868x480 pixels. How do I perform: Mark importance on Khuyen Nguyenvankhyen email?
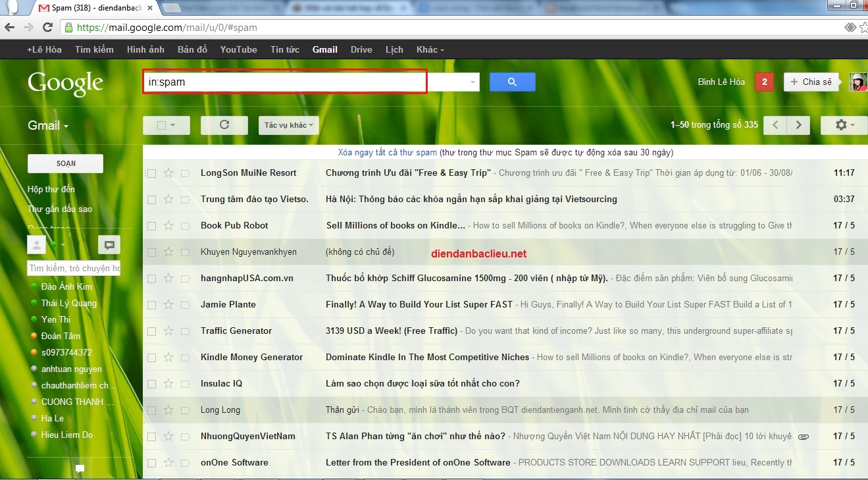coord(185,252)
